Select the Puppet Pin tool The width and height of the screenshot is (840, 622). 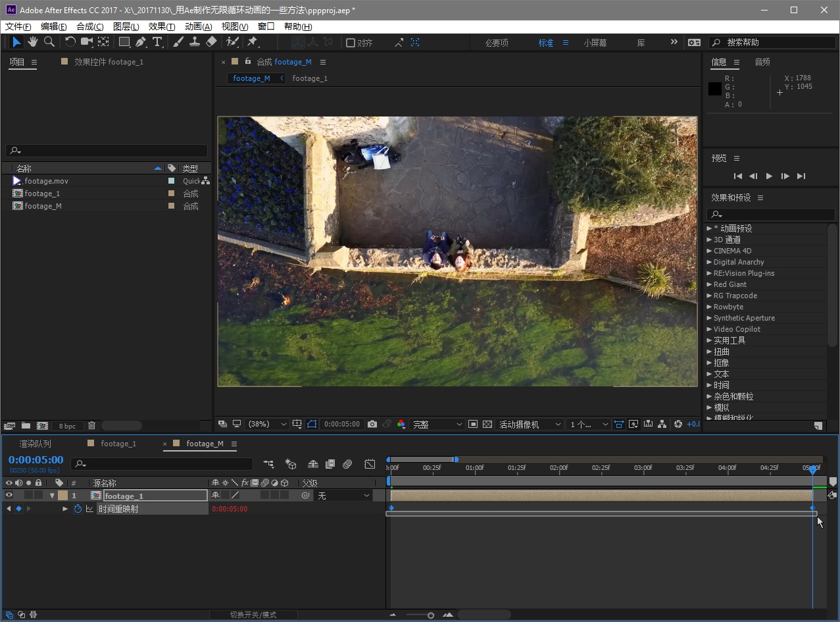pyautogui.click(x=252, y=42)
